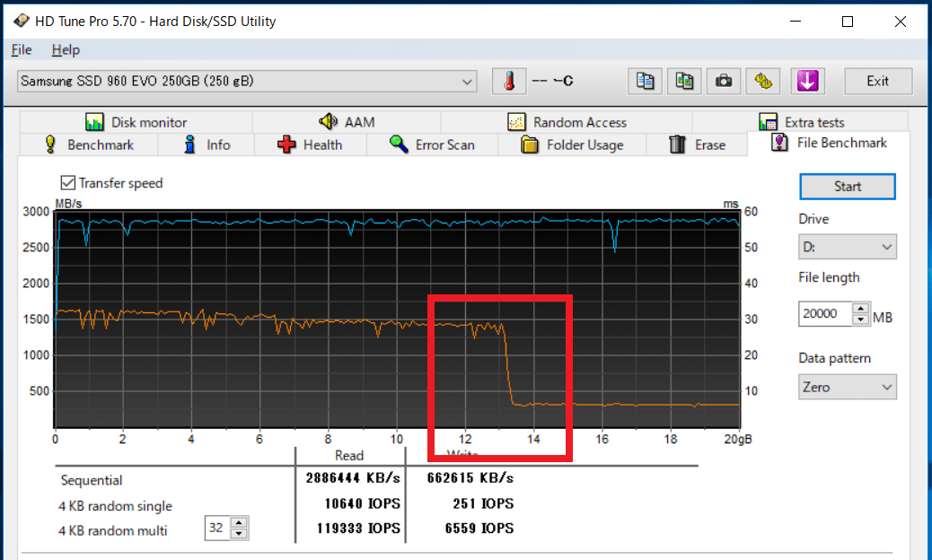932x560 pixels.
Task: Click the File length input field
Action: tap(826, 313)
